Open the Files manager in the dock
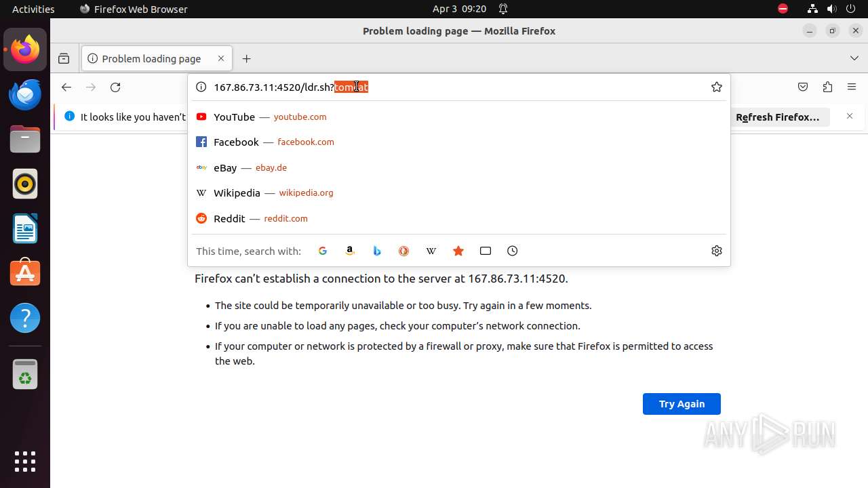The width and height of the screenshot is (868, 488). tap(25, 139)
